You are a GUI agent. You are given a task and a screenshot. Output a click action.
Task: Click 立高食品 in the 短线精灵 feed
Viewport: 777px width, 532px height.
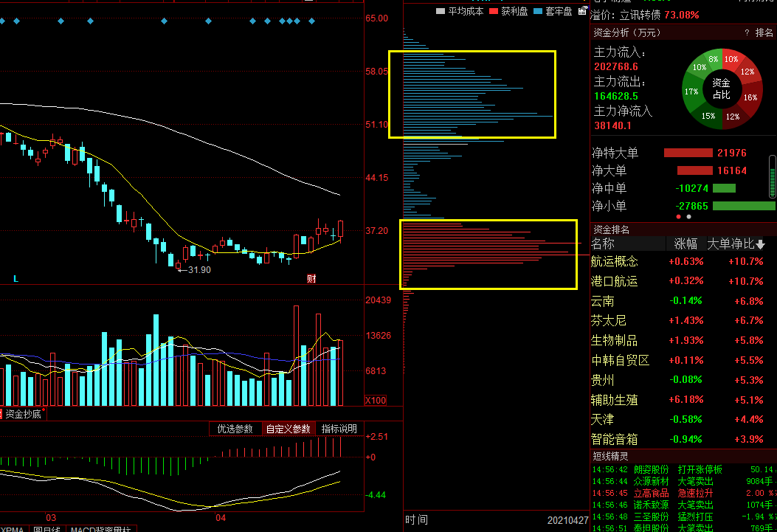pos(651,493)
